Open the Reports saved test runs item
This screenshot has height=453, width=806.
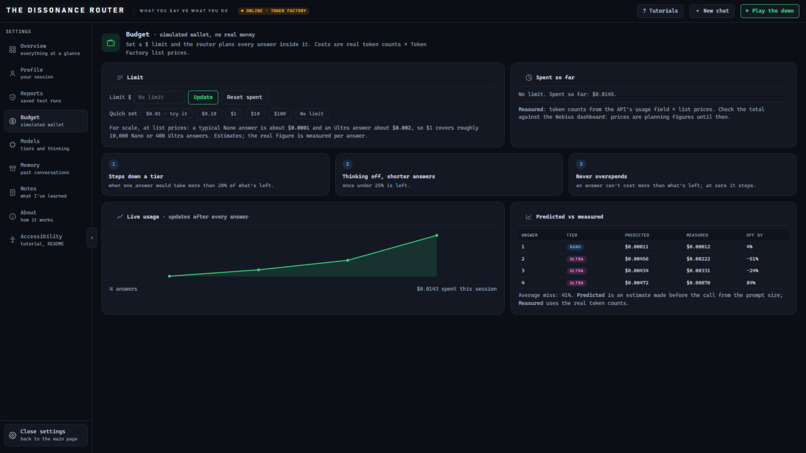(46, 97)
